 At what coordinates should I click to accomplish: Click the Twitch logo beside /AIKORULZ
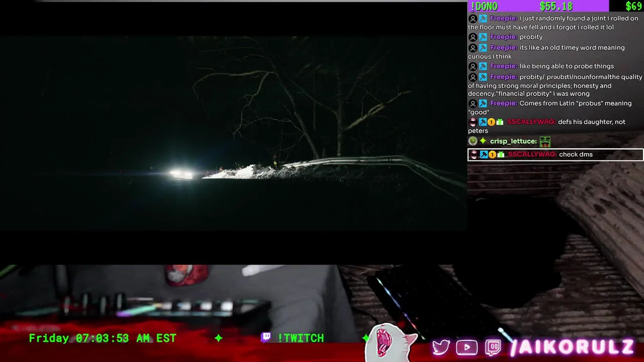click(x=493, y=347)
